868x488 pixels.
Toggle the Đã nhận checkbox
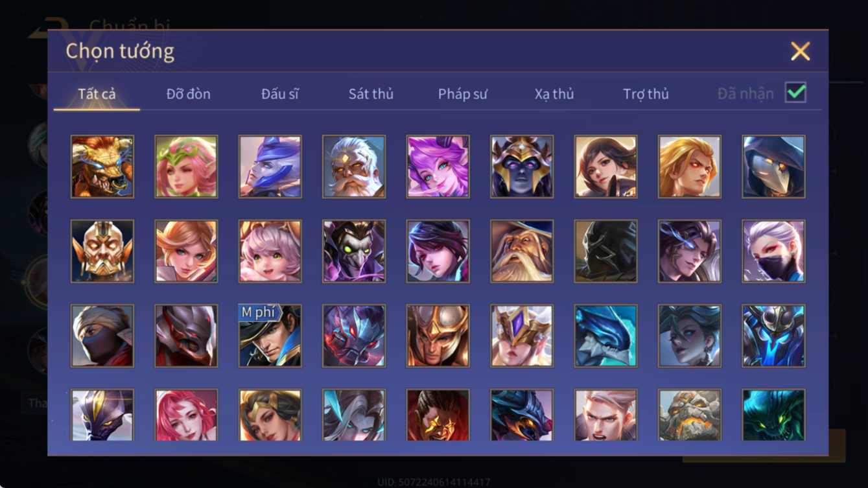[x=795, y=93]
